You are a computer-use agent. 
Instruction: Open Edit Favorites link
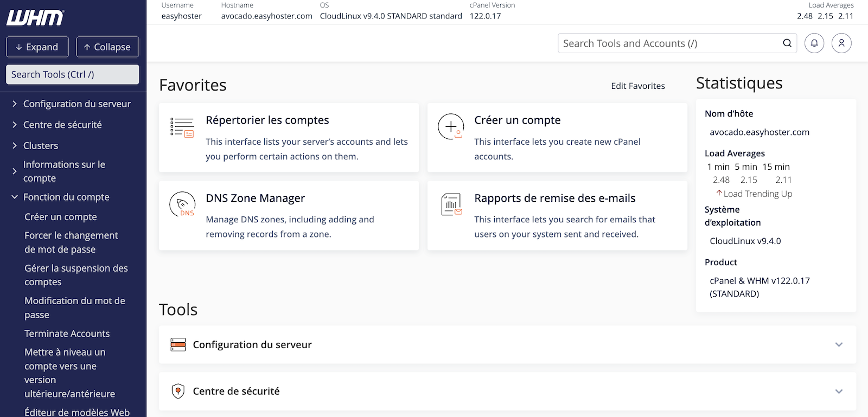pos(638,86)
